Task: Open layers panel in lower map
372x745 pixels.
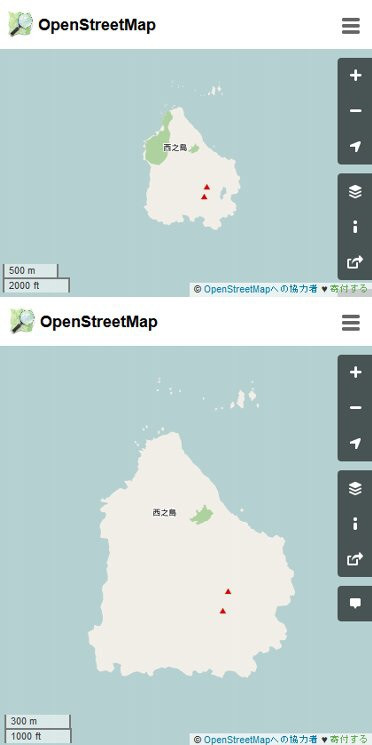Action: (x=355, y=488)
